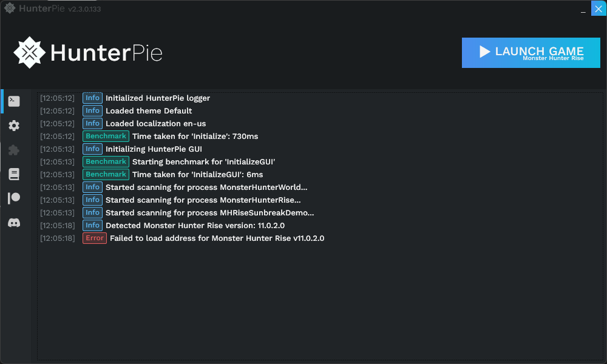Image resolution: width=607 pixels, height=364 pixels.
Task: Click the play arrow inside LAUNCH GAME
Action: point(484,52)
